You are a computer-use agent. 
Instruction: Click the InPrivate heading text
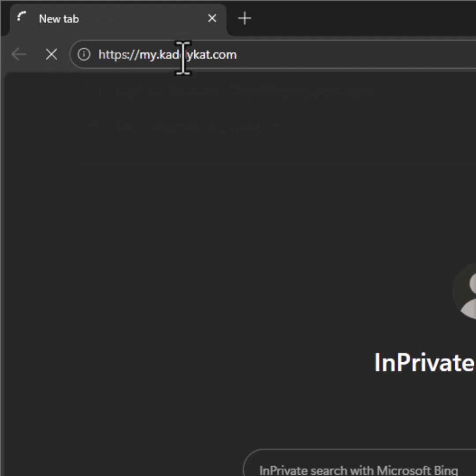[424, 362]
